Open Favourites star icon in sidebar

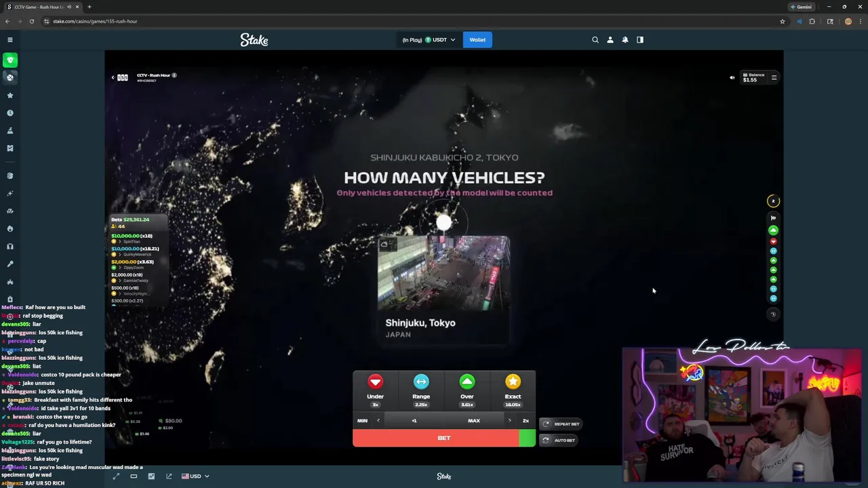(x=10, y=96)
